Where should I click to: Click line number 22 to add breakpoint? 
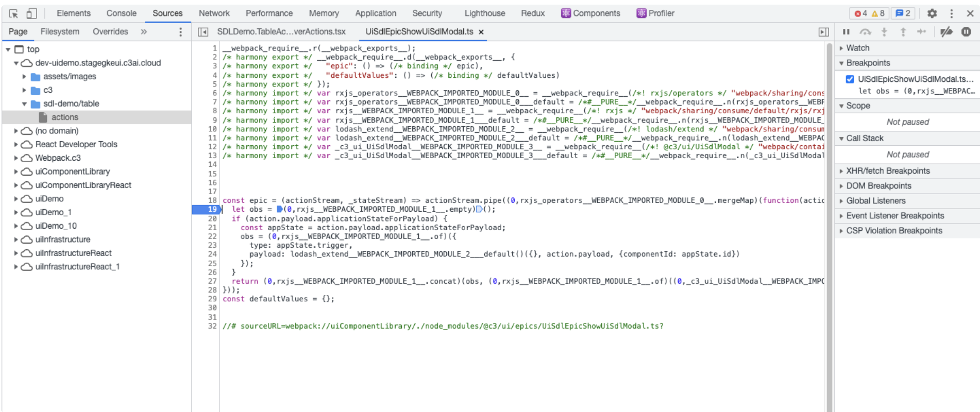coord(212,236)
